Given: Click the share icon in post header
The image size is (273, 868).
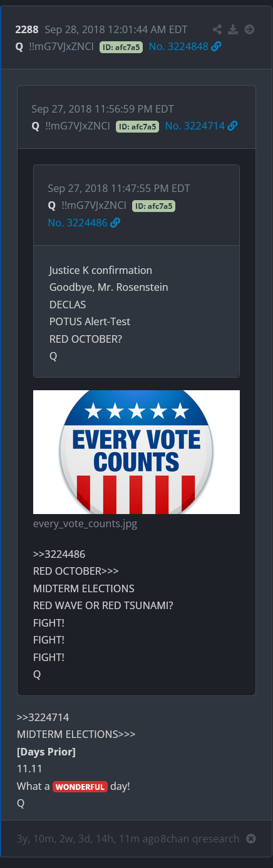Looking at the screenshot, I should (217, 29).
